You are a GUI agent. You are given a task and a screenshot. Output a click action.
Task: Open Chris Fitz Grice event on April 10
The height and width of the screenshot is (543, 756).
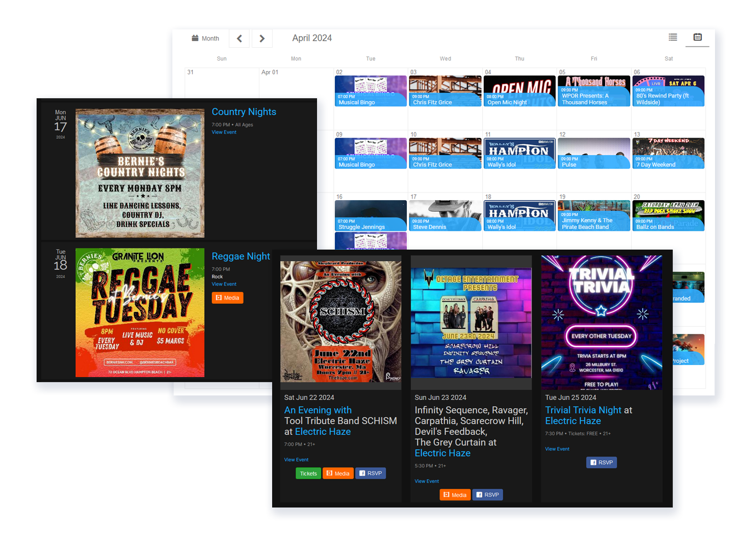point(445,153)
